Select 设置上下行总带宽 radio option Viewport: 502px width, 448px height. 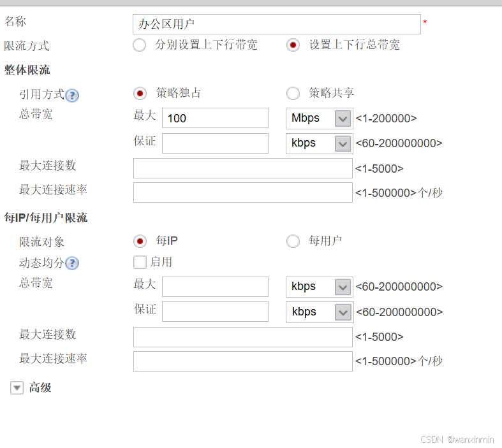[x=293, y=45]
